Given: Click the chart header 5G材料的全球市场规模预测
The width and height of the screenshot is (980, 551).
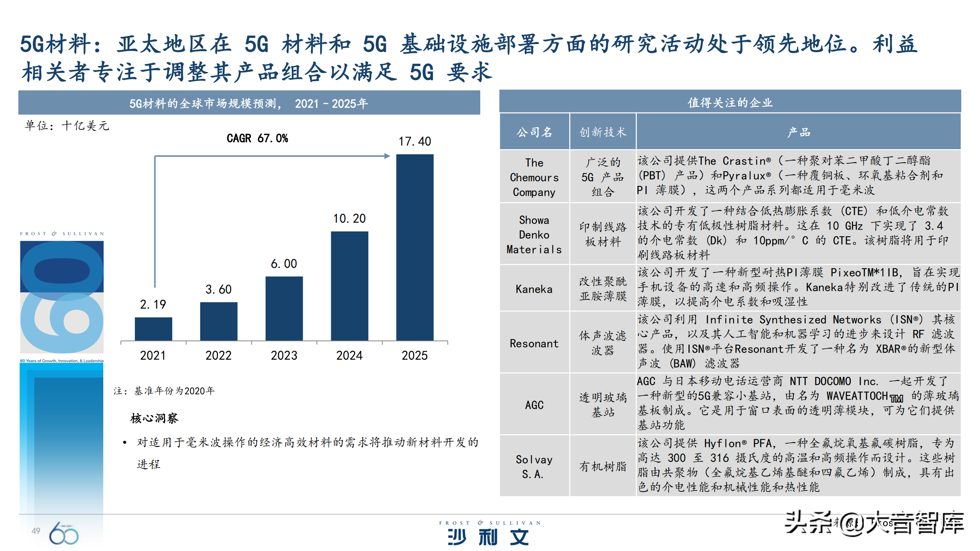Looking at the screenshot, I should coord(249,103).
